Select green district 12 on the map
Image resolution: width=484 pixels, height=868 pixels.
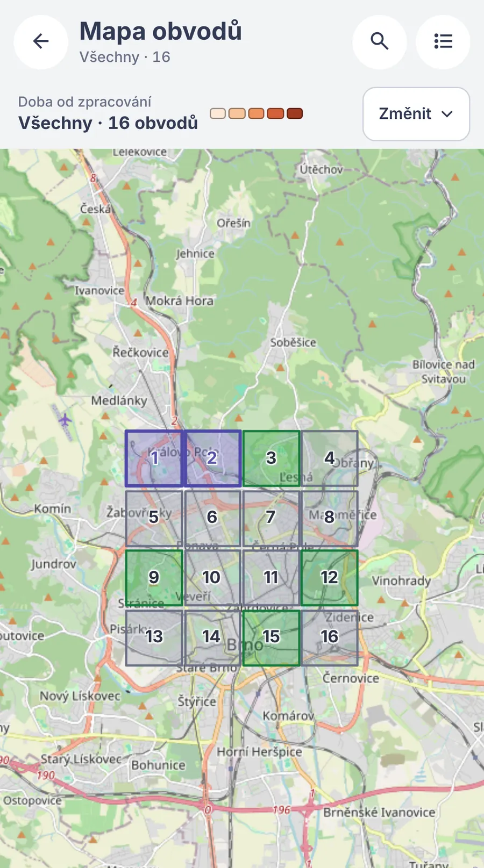(x=330, y=578)
